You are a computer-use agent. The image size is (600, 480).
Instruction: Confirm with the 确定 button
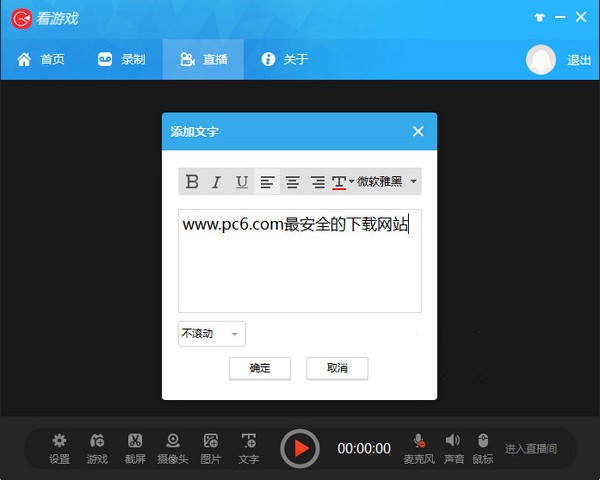[x=260, y=368]
